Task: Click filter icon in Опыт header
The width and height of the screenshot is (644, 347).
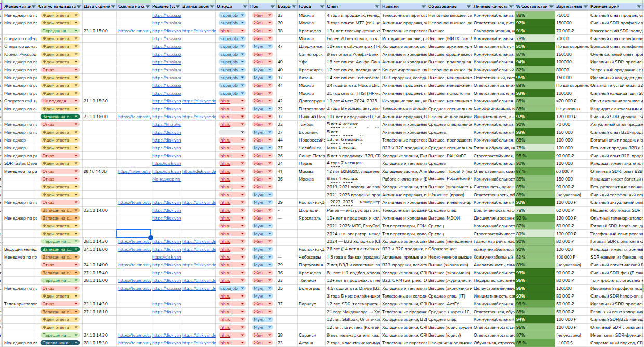Action: point(376,7)
